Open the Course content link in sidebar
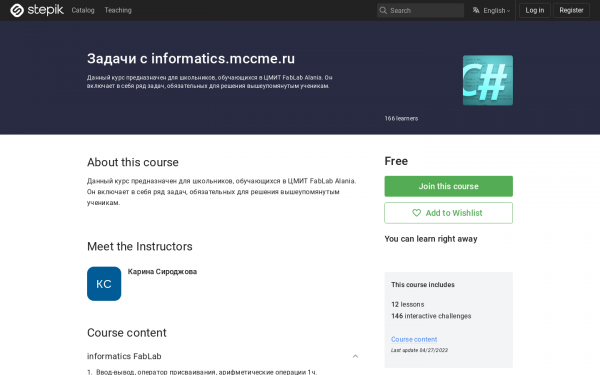This screenshot has height=375, width=600. click(414, 339)
